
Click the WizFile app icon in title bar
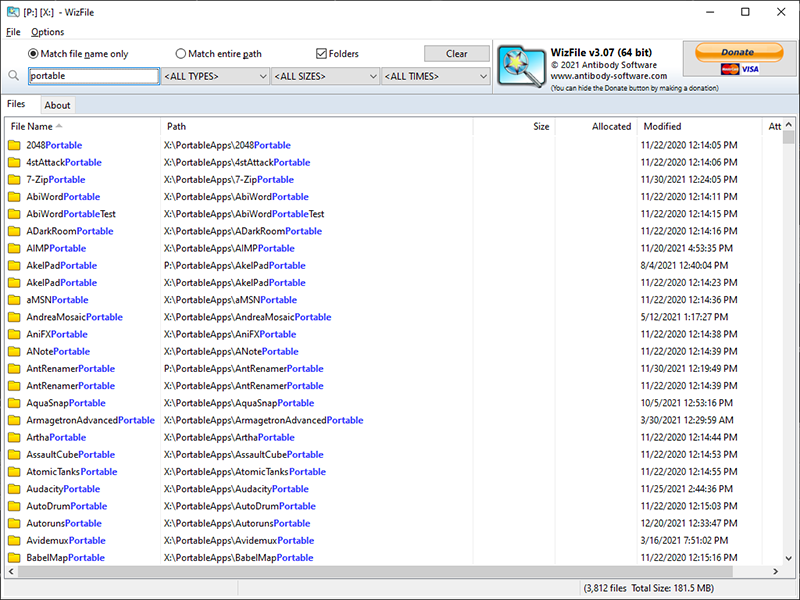pos(12,12)
